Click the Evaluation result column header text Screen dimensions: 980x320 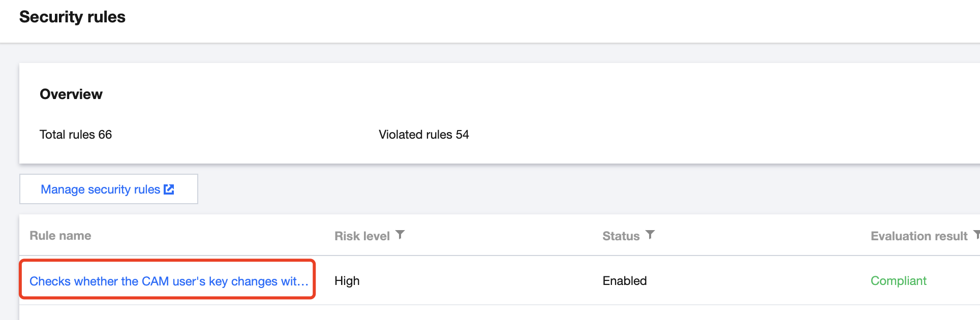tap(918, 236)
